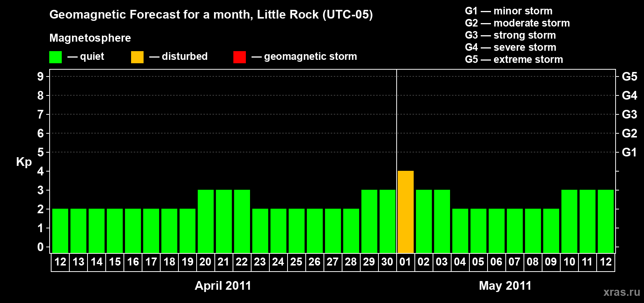Click the May 2011 month label
The image size is (644, 303).
tap(505, 286)
